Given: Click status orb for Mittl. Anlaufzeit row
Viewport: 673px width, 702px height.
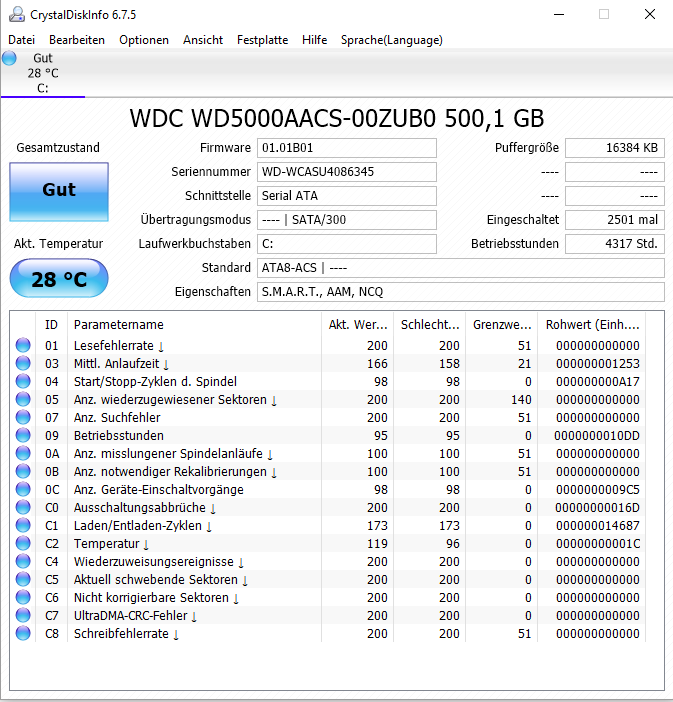Looking at the screenshot, I should pos(23,363).
